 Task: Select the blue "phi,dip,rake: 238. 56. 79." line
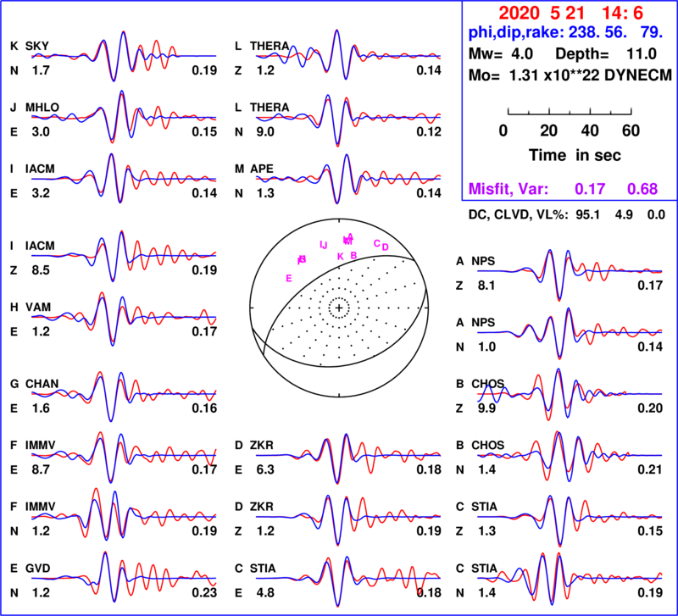click(x=565, y=32)
